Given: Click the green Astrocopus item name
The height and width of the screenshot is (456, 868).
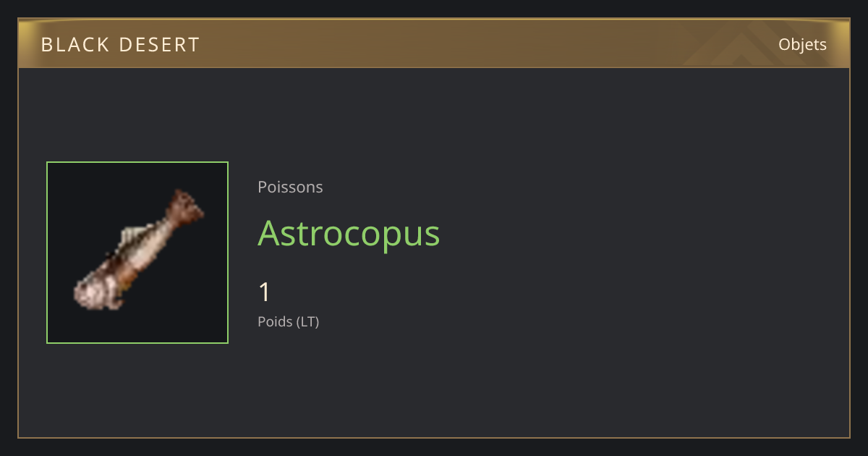Looking at the screenshot, I should coord(349,234).
